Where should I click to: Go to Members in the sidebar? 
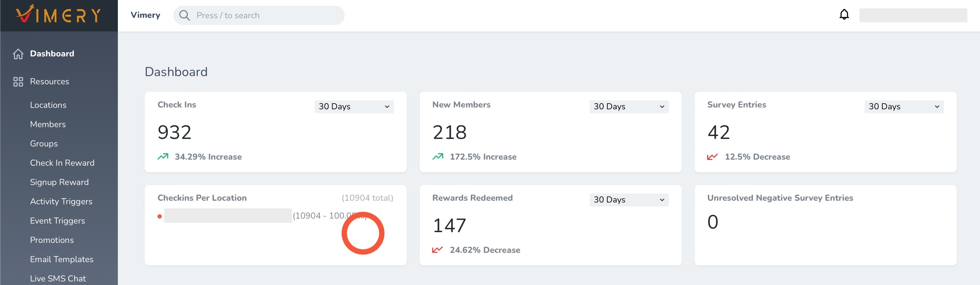[x=47, y=124]
